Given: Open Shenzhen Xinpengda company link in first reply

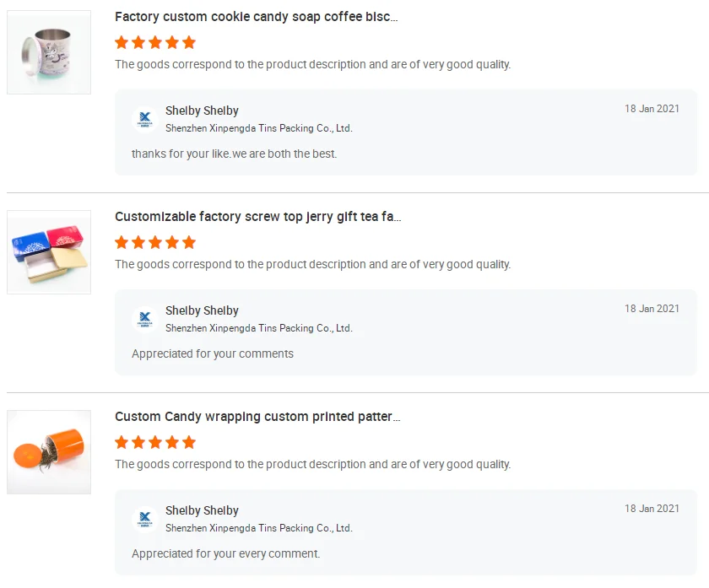Looking at the screenshot, I should 258,128.
